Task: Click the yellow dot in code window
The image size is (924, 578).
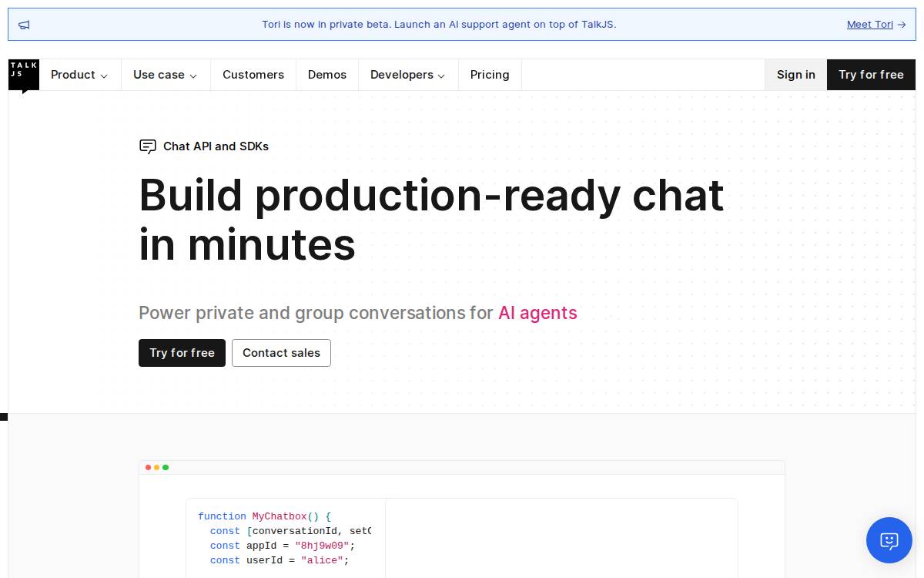Action: click(x=156, y=467)
